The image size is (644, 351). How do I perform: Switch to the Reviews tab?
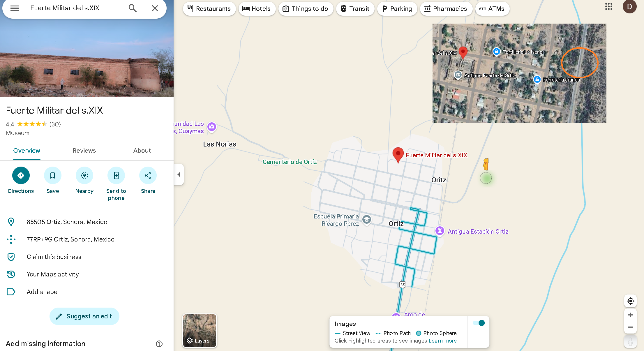pyautogui.click(x=84, y=151)
